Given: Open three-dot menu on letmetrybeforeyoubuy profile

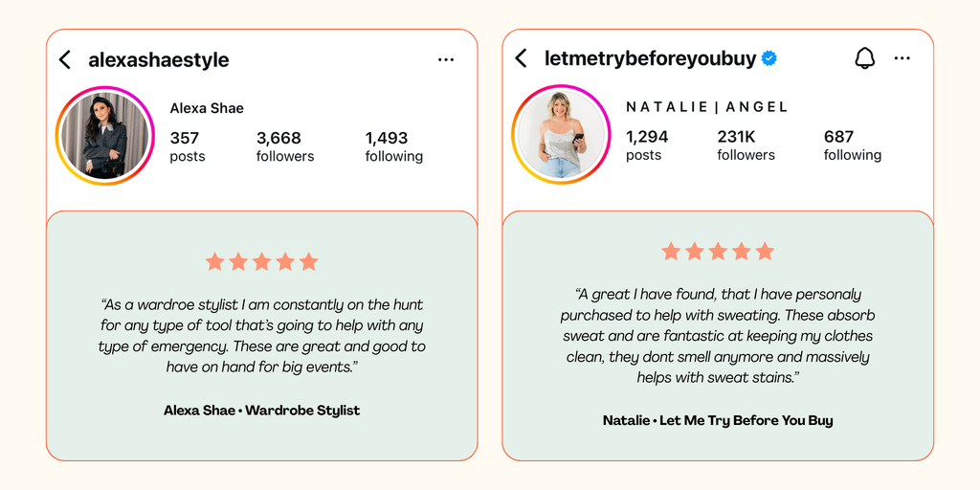Looking at the screenshot, I should (902, 58).
